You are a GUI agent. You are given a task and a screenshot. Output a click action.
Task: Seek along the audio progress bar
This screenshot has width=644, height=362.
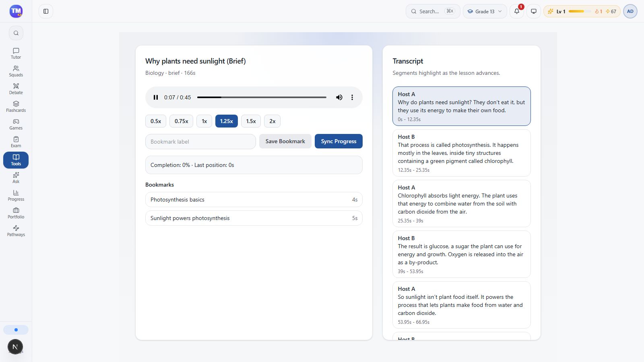(x=262, y=97)
